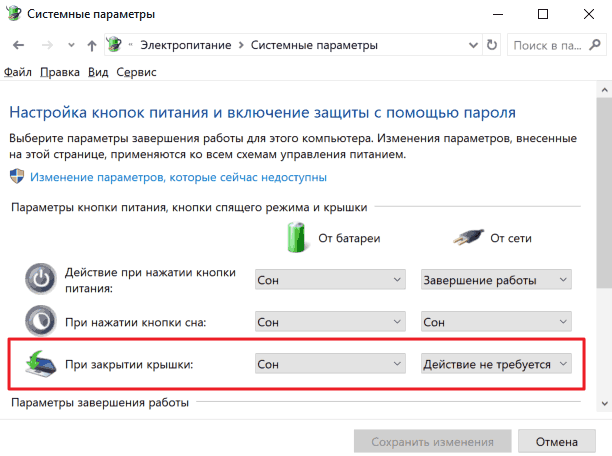The width and height of the screenshot is (612, 456).
Task: Open the Сервис menu
Action: tap(136, 72)
